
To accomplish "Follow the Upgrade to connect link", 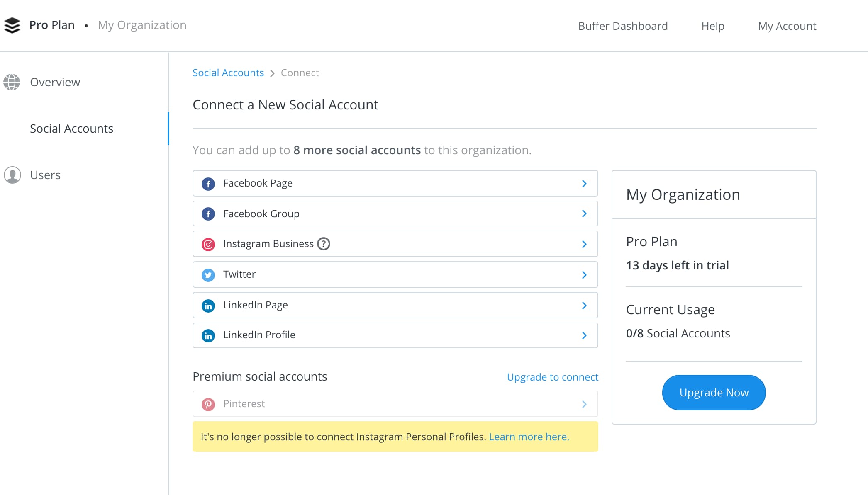I will coord(552,377).
